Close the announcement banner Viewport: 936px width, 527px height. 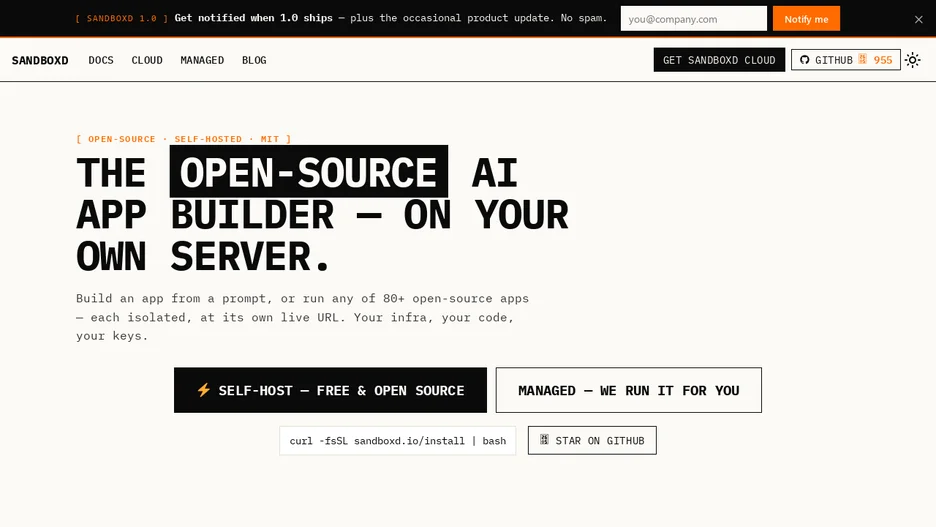[x=919, y=19]
